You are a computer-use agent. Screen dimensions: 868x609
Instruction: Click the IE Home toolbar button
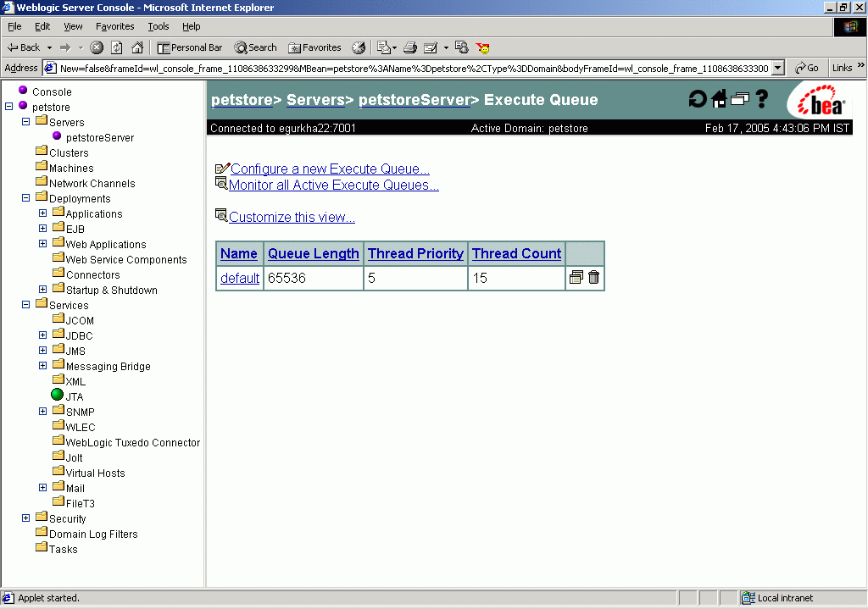(x=137, y=47)
